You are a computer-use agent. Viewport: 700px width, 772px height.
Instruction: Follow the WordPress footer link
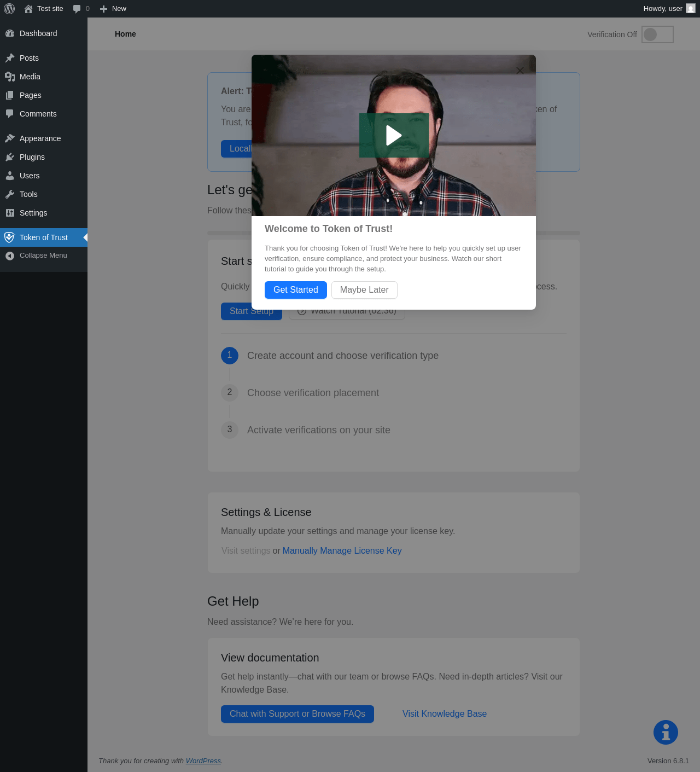[203, 761]
